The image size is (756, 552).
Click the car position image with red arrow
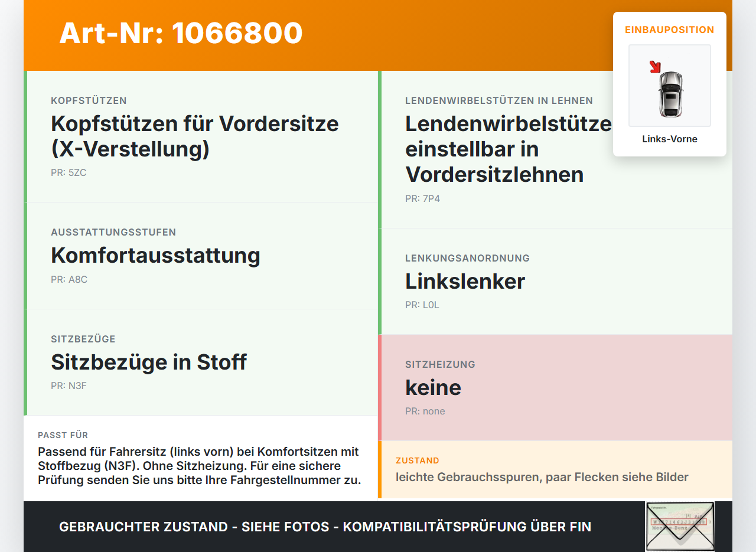(670, 86)
